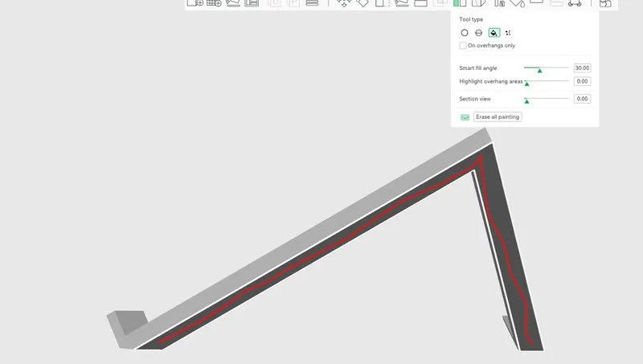Adjust the Section view slider
This screenshot has width=643, height=364.
tap(547, 99)
